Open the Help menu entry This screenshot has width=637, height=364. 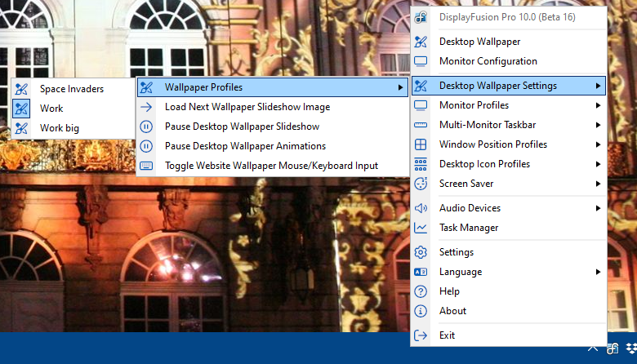click(509, 291)
